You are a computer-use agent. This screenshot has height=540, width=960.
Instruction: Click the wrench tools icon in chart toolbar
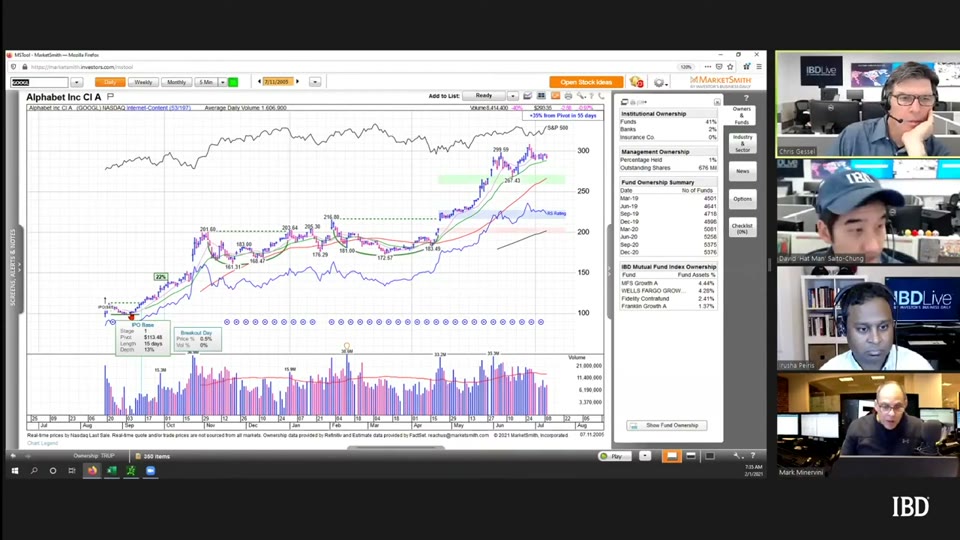click(580, 96)
